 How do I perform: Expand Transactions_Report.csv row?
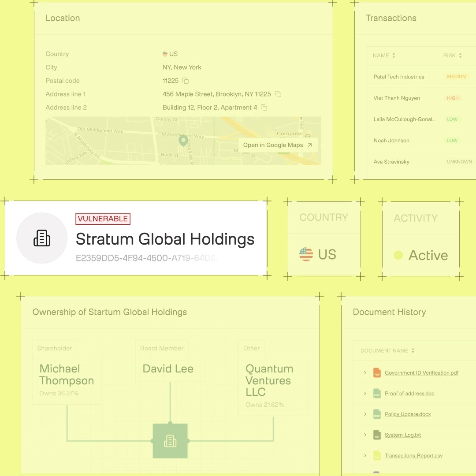365,455
